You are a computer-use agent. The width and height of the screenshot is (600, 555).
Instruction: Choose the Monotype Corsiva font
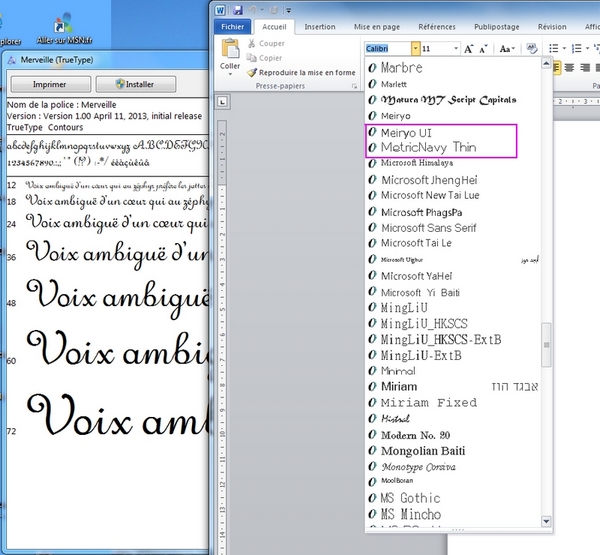(x=453, y=467)
